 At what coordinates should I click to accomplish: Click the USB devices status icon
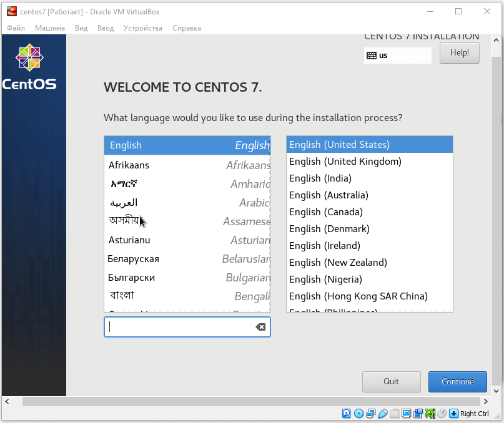point(383,413)
